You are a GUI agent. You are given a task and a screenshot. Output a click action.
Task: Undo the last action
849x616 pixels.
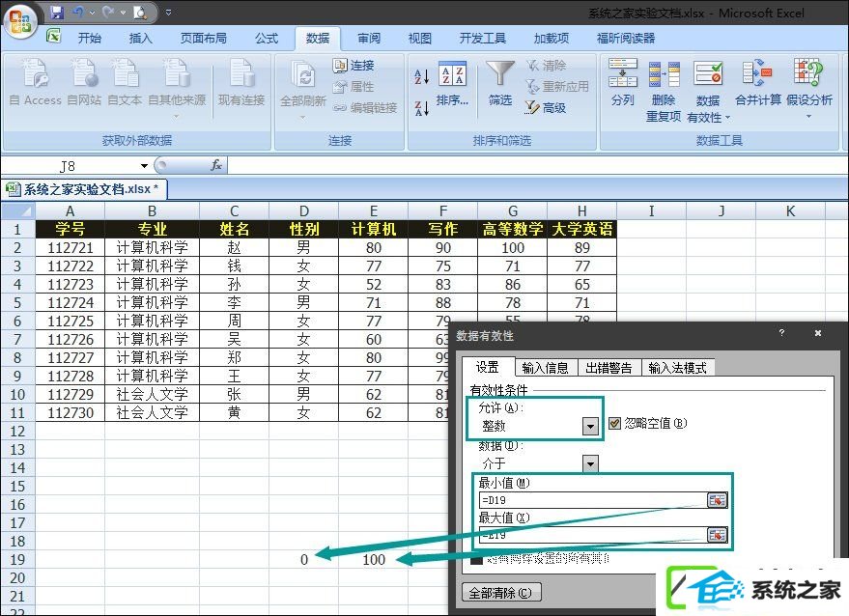(x=79, y=12)
